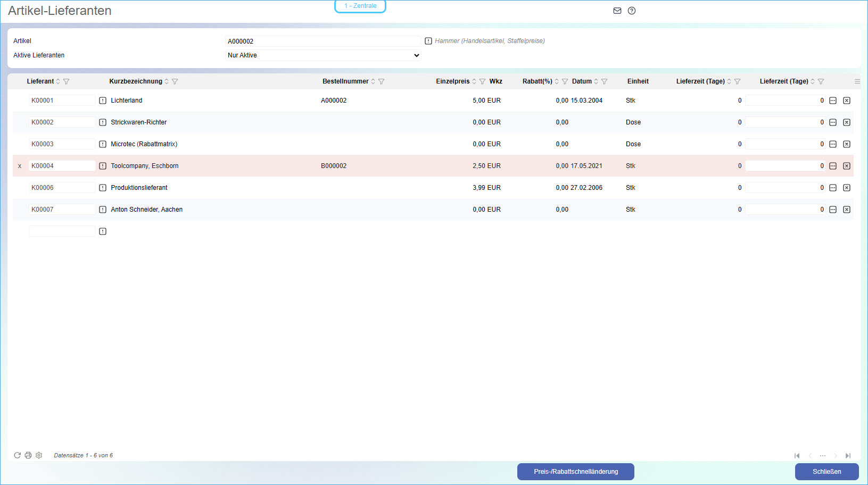Expand the Aktive Lieferanten dropdown
868x485 pixels.
coord(323,55)
